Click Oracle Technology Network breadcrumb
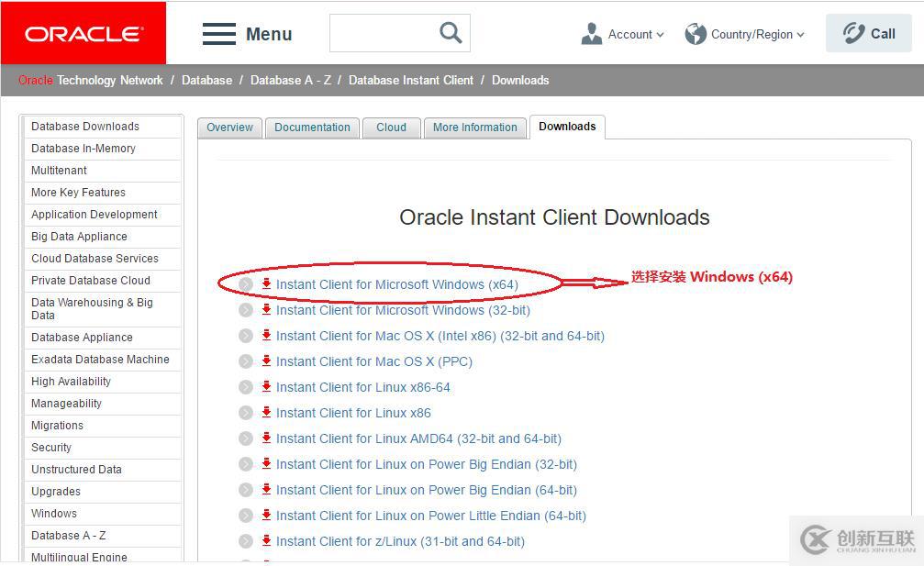 point(90,80)
